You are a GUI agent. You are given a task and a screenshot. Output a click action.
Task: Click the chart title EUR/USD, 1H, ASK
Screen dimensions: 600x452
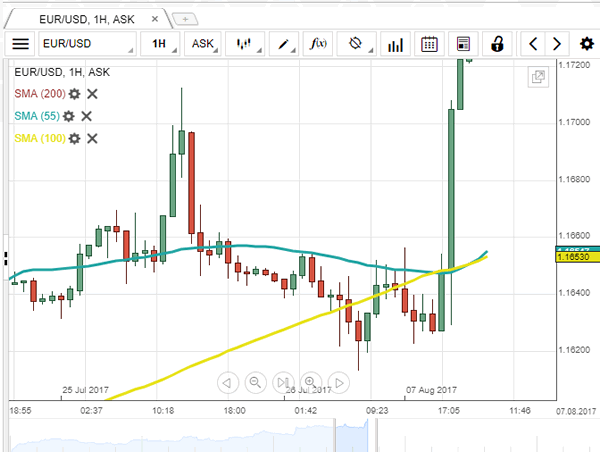tap(62, 72)
